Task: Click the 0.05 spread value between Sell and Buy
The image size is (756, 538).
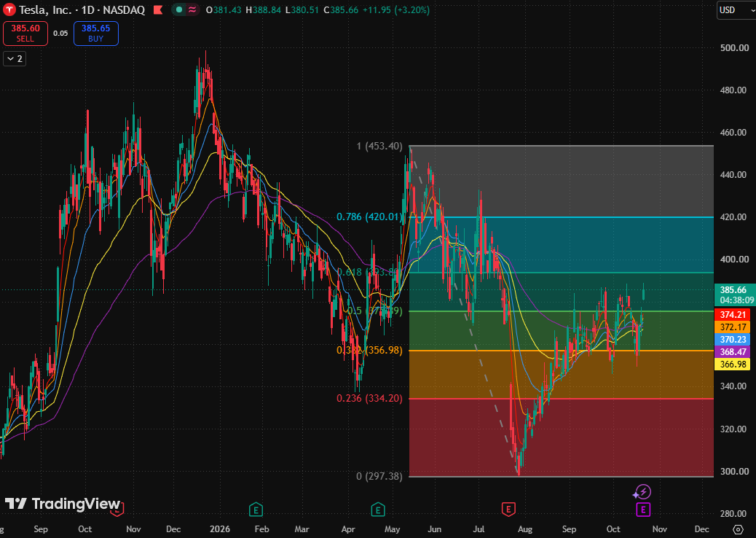Action: pos(60,34)
